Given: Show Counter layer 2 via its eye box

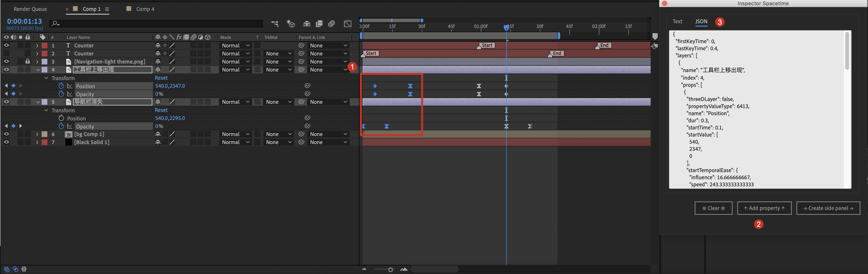Looking at the screenshot, I should tap(6, 53).
